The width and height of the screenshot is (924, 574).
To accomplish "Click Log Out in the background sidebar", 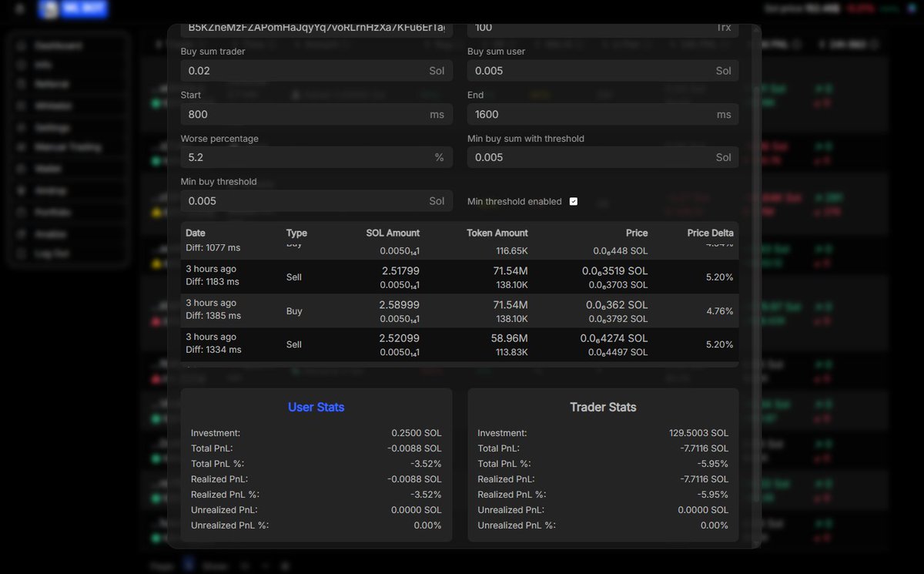I will coord(52,253).
